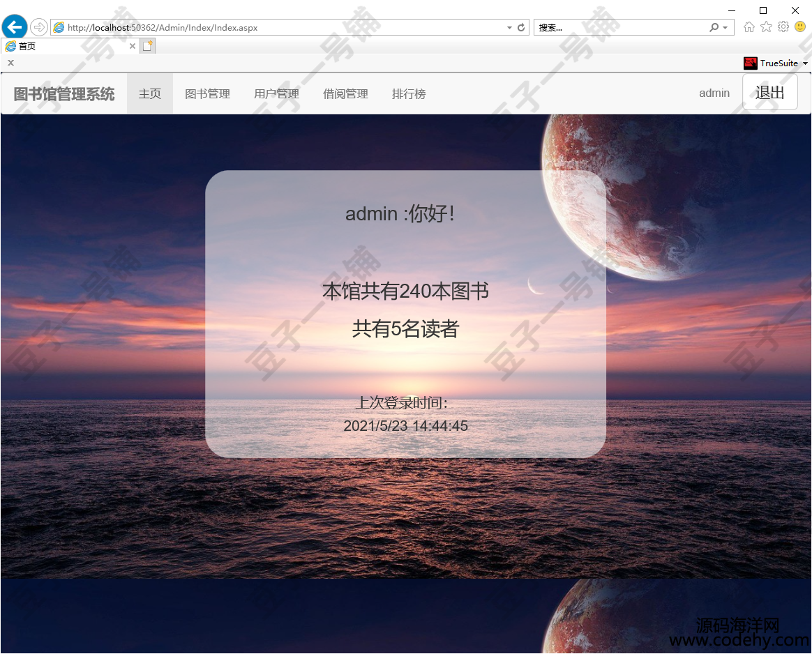Click the TrueSuite red logo icon
The height and width of the screenshot is (654, 812).
coord(751,63)
